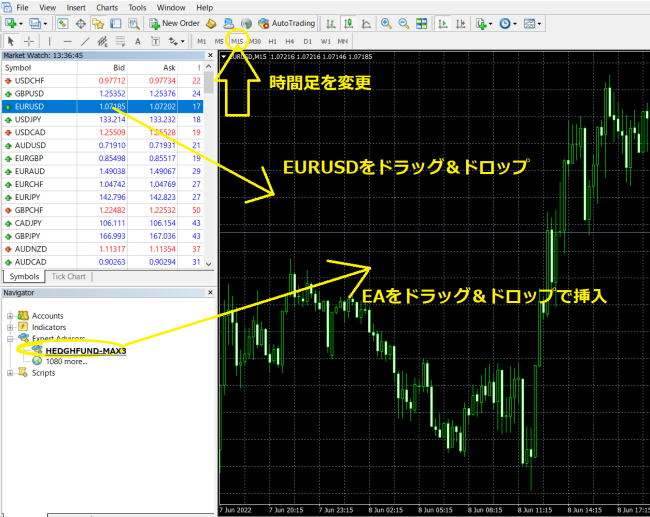The width and height of the screenshot is (650, 517).
Task: Close the Market Watch panel
Action: tap(210, 55)
